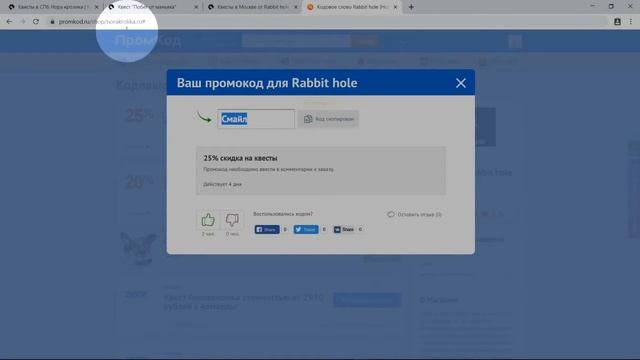Open the leave a review link

[x=414, y=214]
